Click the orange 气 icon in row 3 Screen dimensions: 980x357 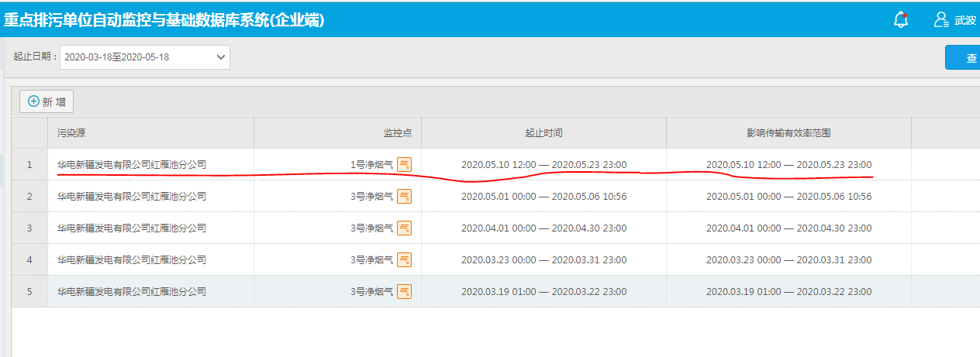[404, 228]
